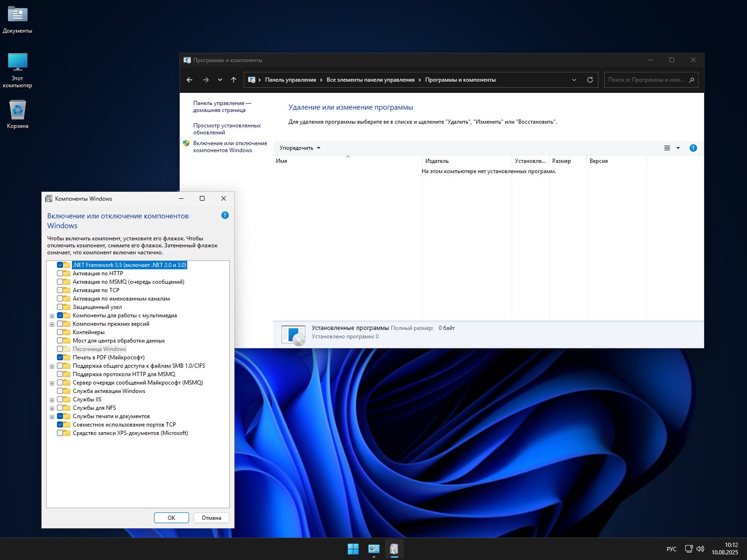Sort by Имя column header
The height and width of the screenshot is (560, 747).
347,161
